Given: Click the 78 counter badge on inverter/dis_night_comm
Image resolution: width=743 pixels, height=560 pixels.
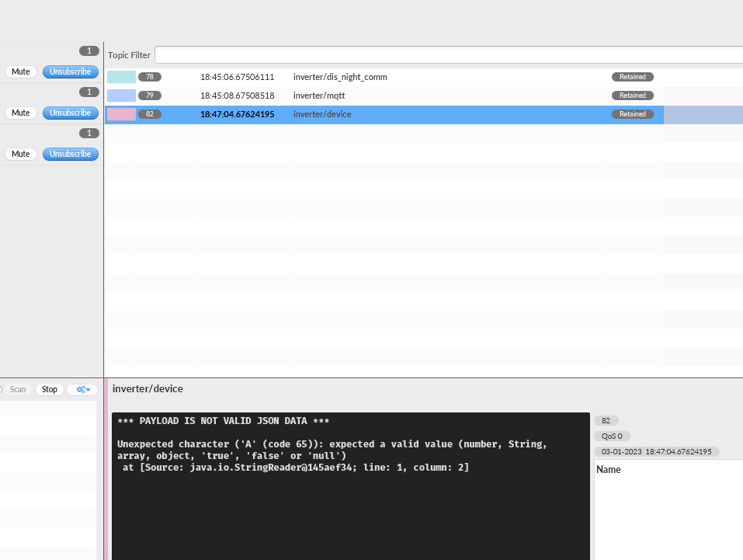Looking at the screenshot, I should tap(149, 76).
